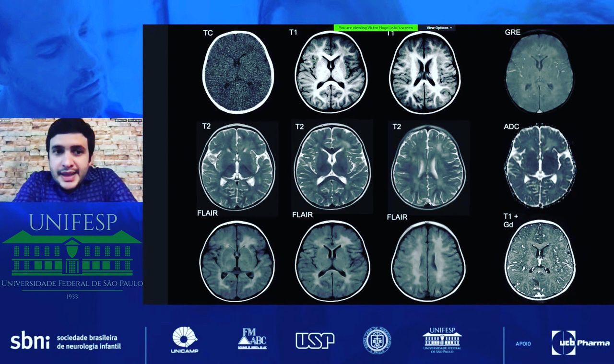Click the FM ABC logo
The image size is (614, 364).
pos(252,339)
